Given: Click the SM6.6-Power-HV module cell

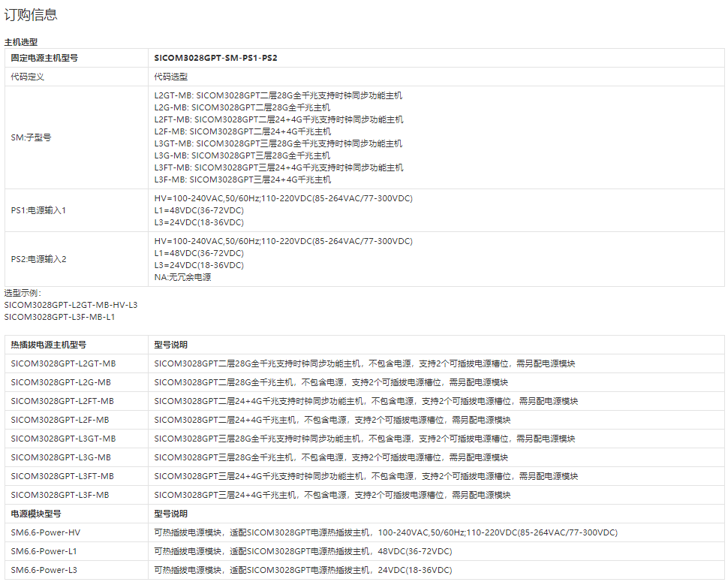Looking at the screenshot, I should 46,532.
